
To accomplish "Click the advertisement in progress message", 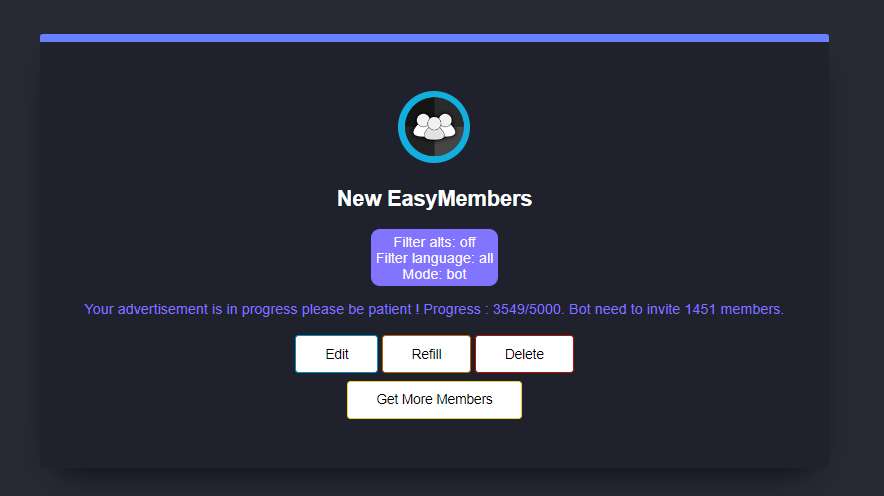I will [434, 309].
